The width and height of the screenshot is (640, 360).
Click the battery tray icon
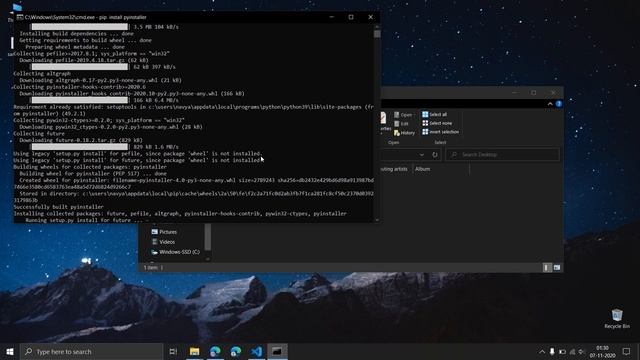[562, 352]
